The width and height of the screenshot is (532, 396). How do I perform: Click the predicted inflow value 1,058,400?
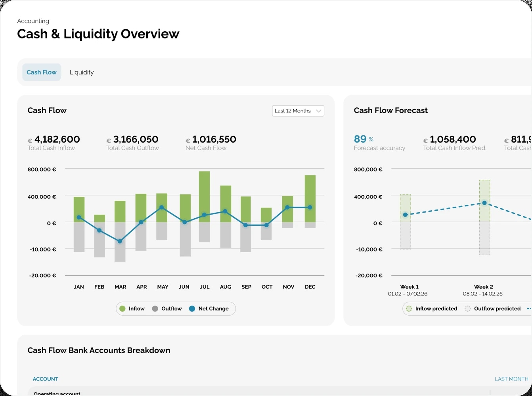click(453, 139)
